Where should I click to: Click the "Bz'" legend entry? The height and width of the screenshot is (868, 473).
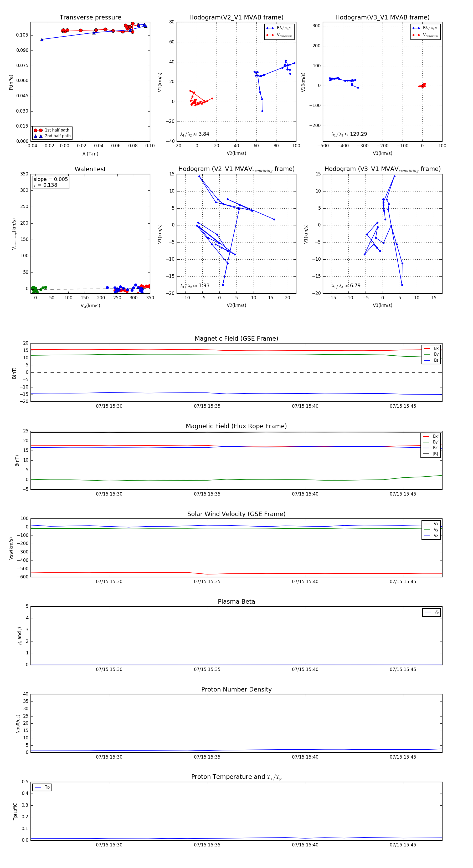(431, 448)
